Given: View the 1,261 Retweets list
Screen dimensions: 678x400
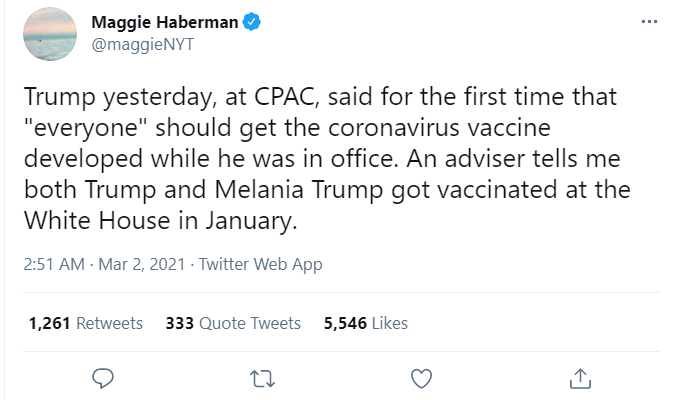Looking at the screenshot, I should tap(86, 323).
